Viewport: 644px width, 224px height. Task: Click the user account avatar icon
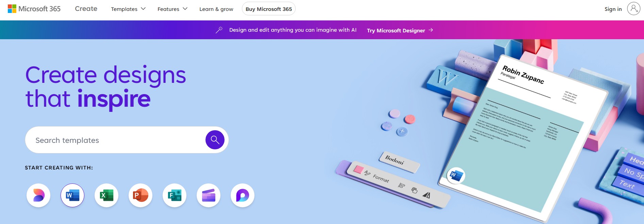tap(634, 9)
